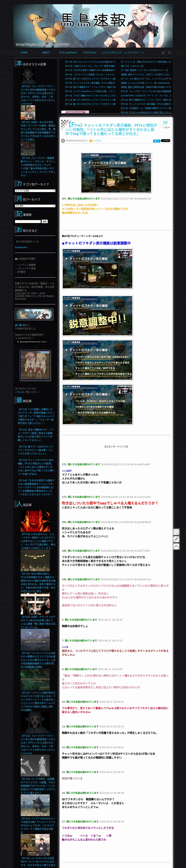Follow @umadori0726 on X button

(x=32, y=342)
